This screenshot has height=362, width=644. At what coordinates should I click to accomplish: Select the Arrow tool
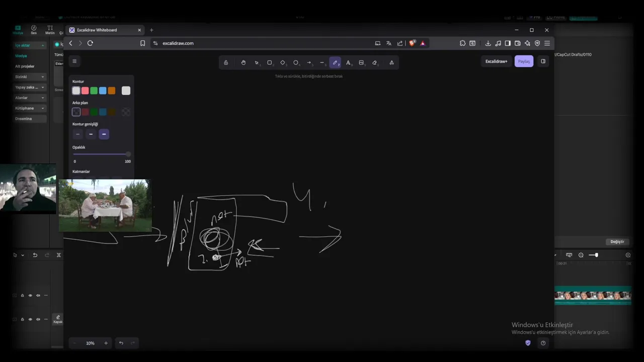coord(309,63)
